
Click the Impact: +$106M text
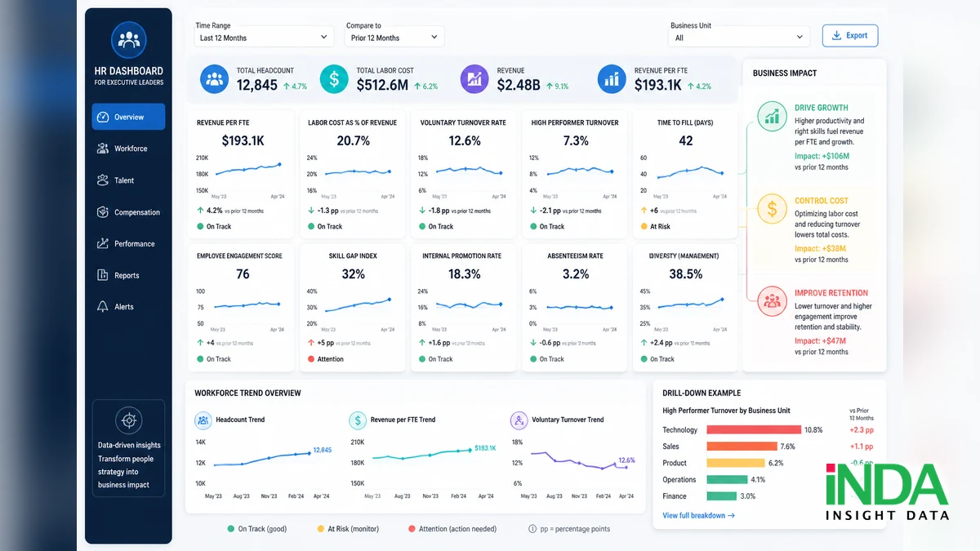point(822,156)
